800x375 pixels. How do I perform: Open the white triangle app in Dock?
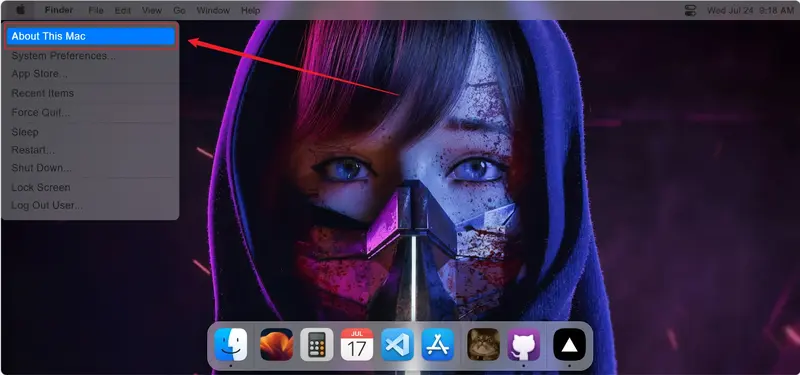point(569,344)
